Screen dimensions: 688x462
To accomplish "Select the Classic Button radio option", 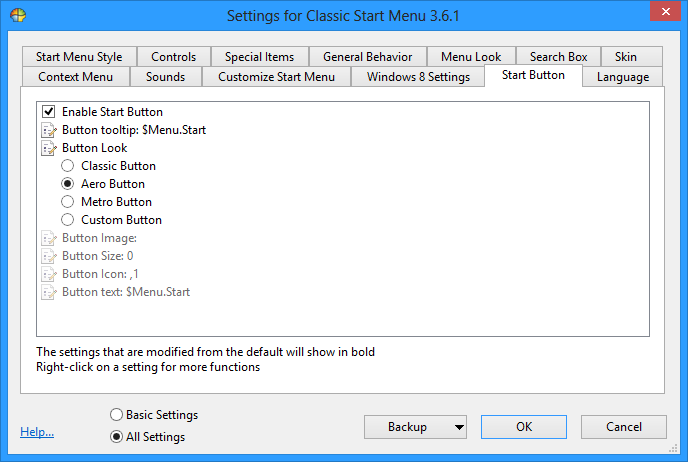I will pos(68,166).
